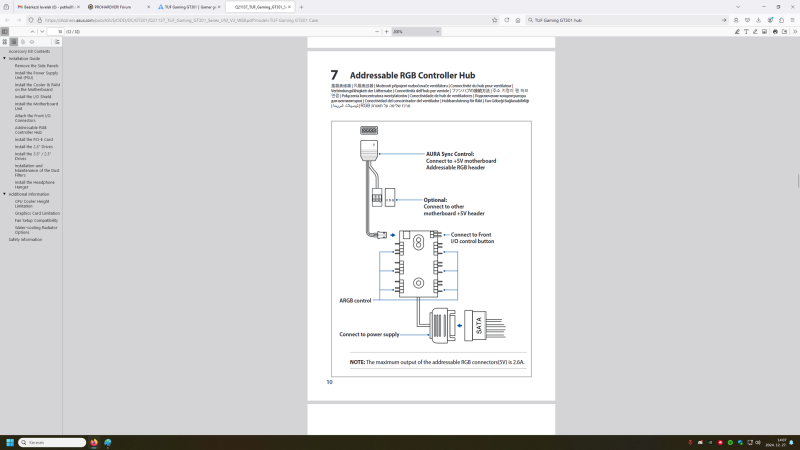Open a new browser tab

click(x=301, y=7)
